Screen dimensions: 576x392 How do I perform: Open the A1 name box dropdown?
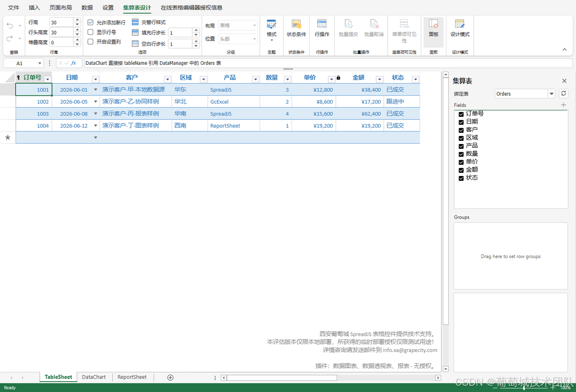[x=40, y=63]
